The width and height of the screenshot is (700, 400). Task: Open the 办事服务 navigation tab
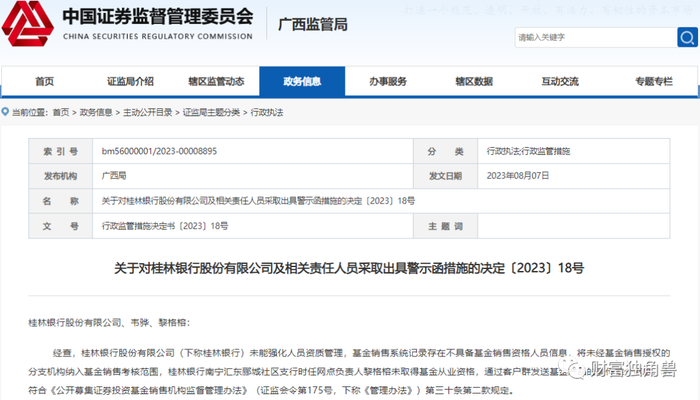pyautogui.click(x=388, y=81)
